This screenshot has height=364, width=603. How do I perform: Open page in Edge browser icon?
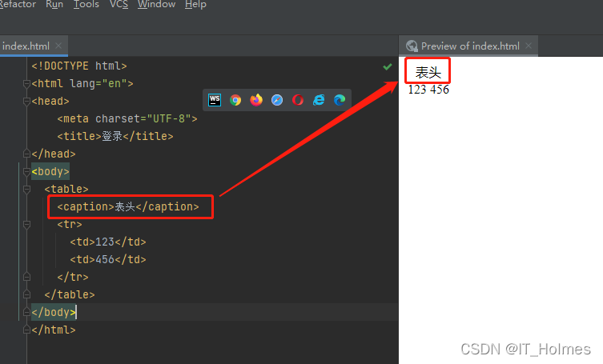point(340,100)
